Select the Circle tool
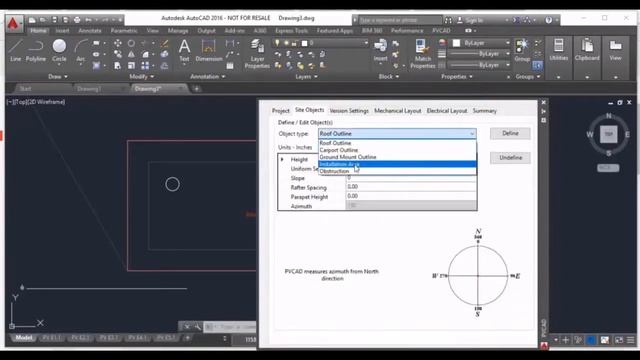This screenshot has width=640, height=360. tap(59, 51)
